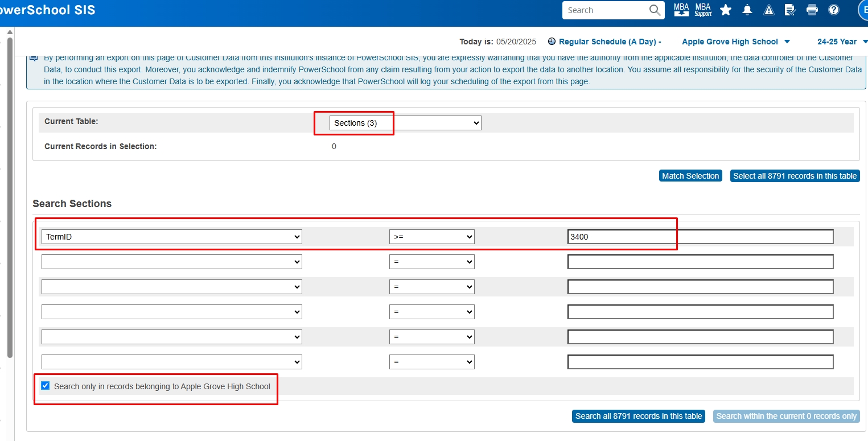This screenshot has height=441, width=868.
Task: Expand the TermID field dropdown
Action: pyautogui.click(x=171, y=237)
